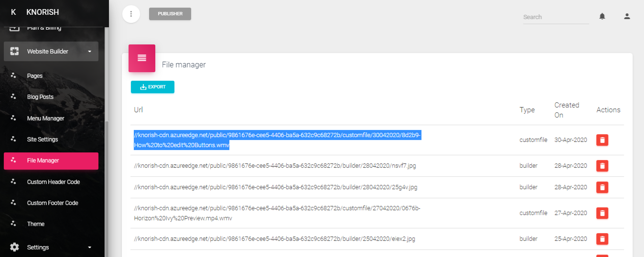Click the Actions column header
644x257 pixels.
(608, 110)
